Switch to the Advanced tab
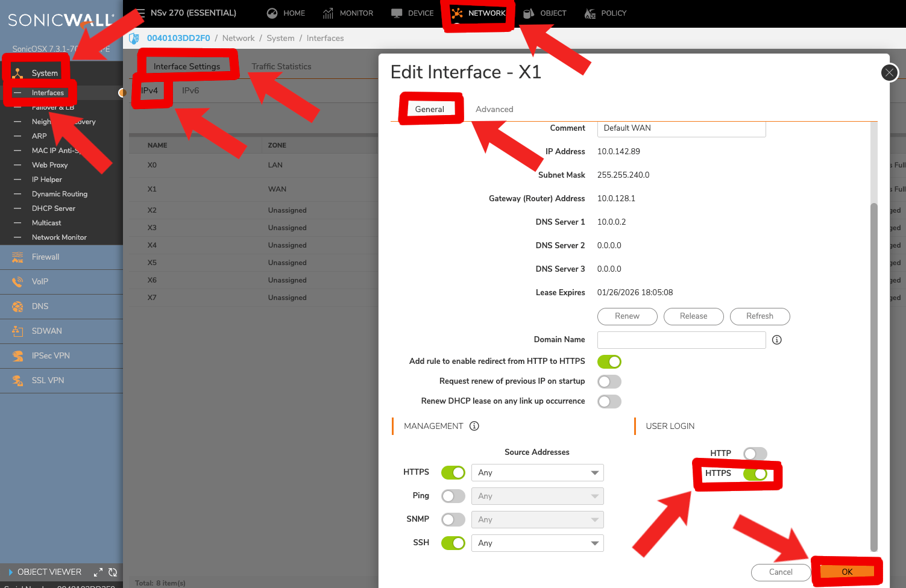The height and width of the screenshot is (588, 906). [494, 109]
